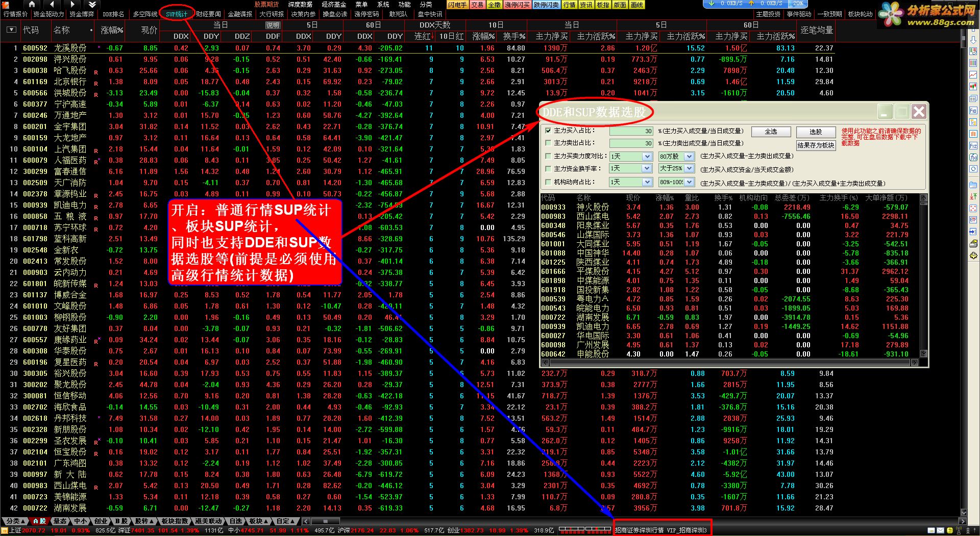The height and width of the screenshot is (536, 980).
Task: Click main table vertical scrollbar down arrow
Action: [964, 512]
